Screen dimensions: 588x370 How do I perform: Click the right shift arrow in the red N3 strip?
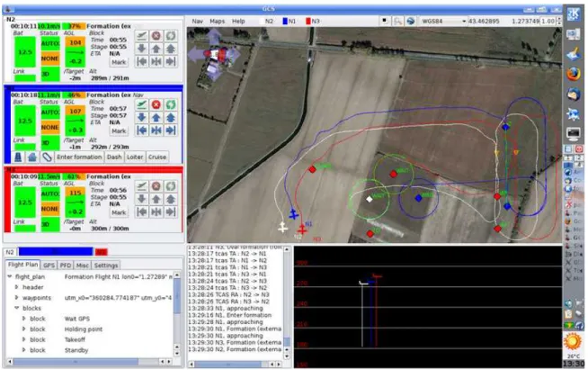171,212
